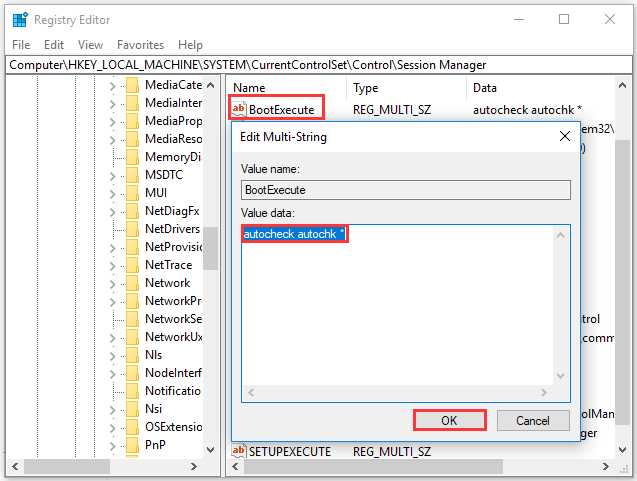Click the Notificatio folder icon

pyautogui.click(x=132, y=391)
